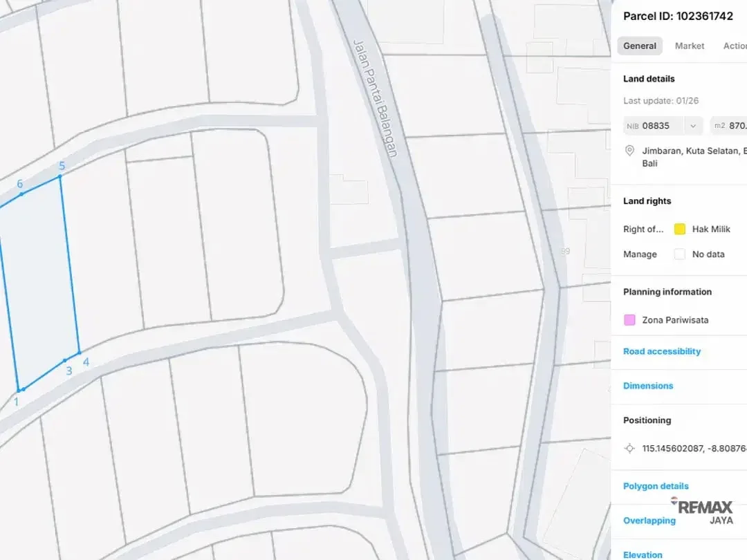Click the Manage row label
Screen dimensions: 747x560
[x=640, y=254]
